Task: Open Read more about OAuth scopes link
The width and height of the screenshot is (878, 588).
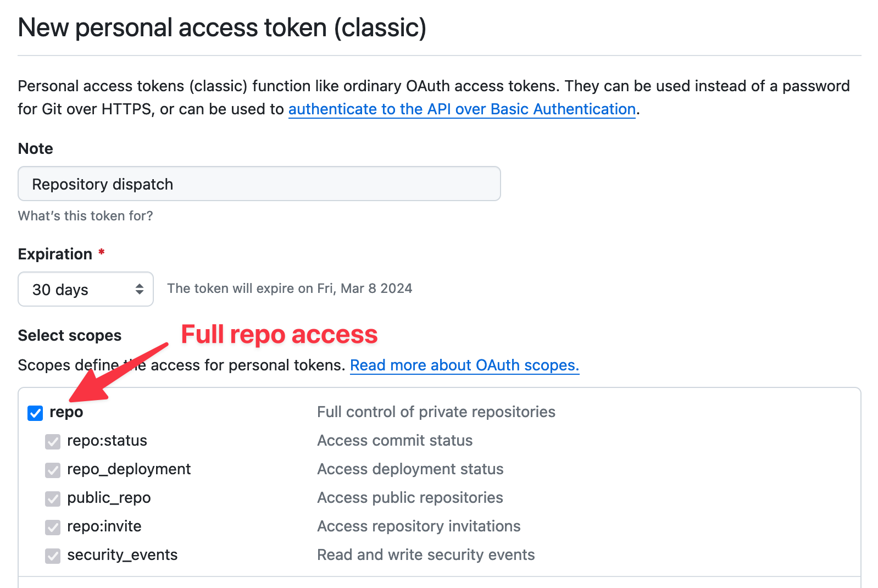Action: [464, 365]
